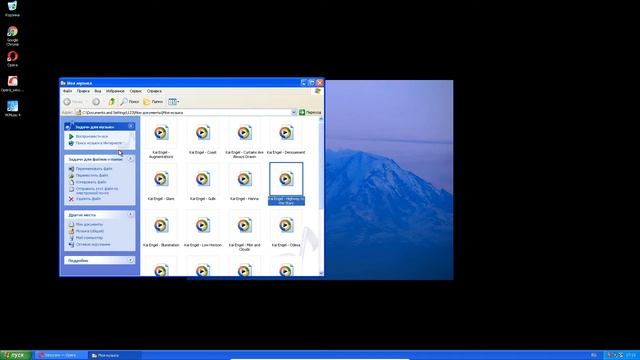Open the Справка menu
Image resolution: width=640 pixels, height=360 pixels.
pos(154,91)
